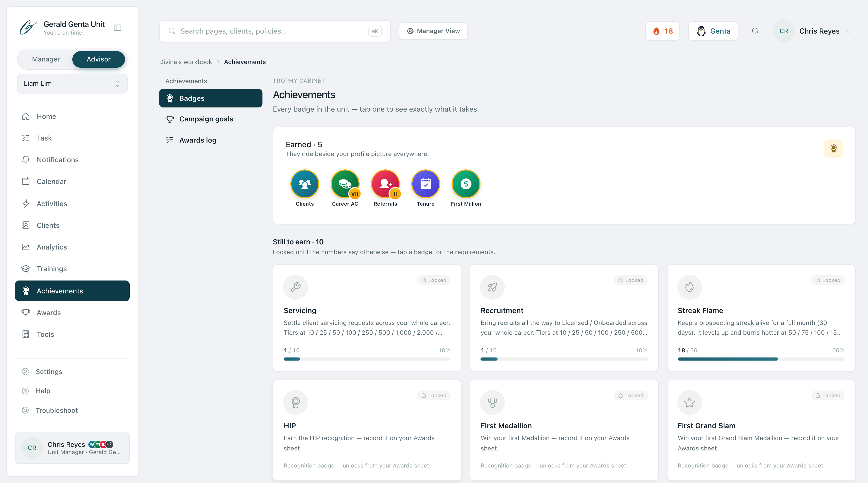Image resolution: width=868 pixels, height=483 pixels.
Task: Click the Genta assistant button
Action: [713, 31]
